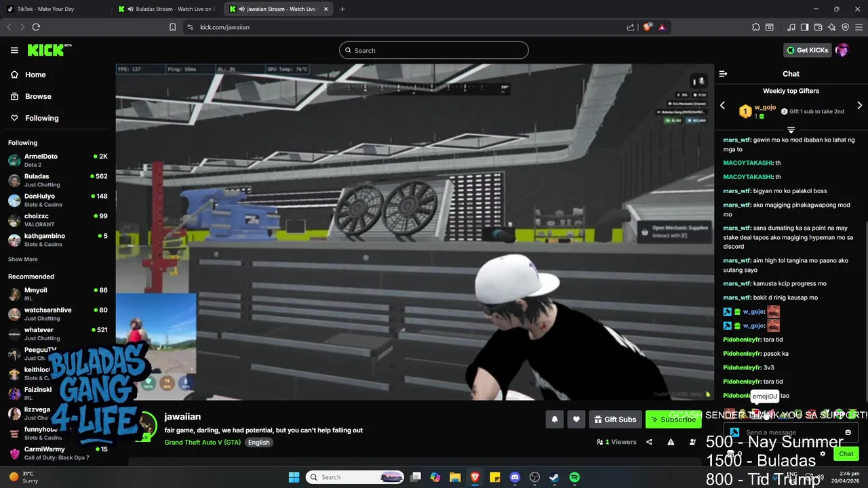
Task: Click the Send a message input
Action: (x=791, y=432)
